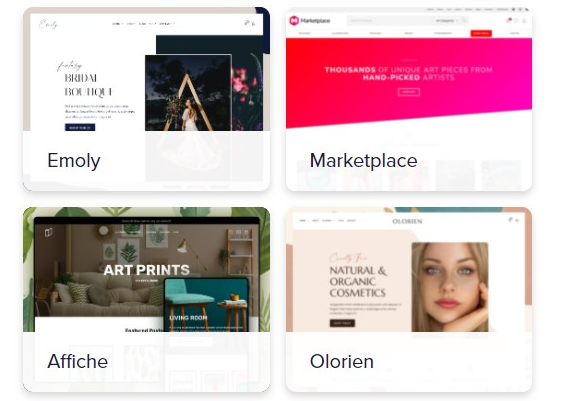
Task: Open the All Categories dropdown in Marketplace preview
Action: point(447,21)
